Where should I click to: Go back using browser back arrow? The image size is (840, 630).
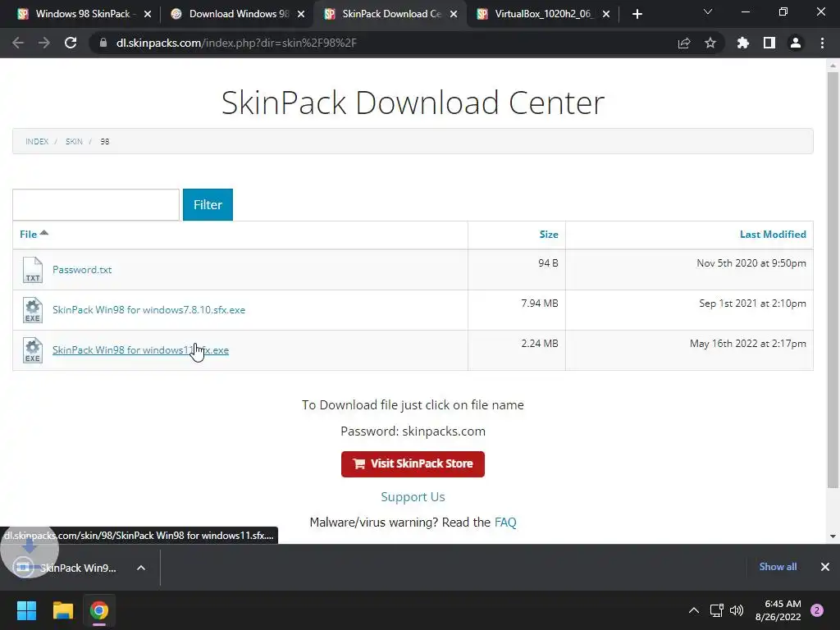[x=18, y=43]
